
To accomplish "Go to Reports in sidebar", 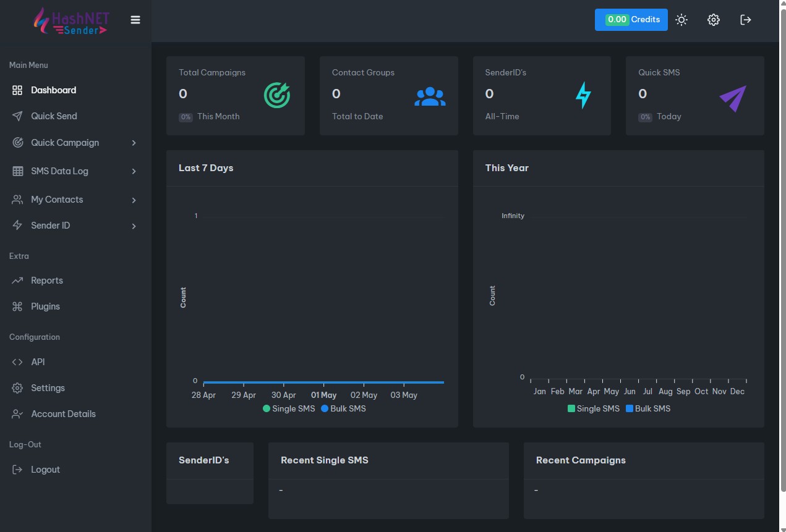I will pyautogui.click(x=47, y=281).
